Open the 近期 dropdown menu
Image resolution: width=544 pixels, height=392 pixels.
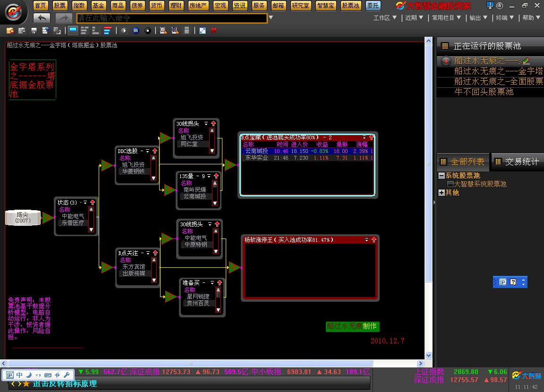[414, 17]
